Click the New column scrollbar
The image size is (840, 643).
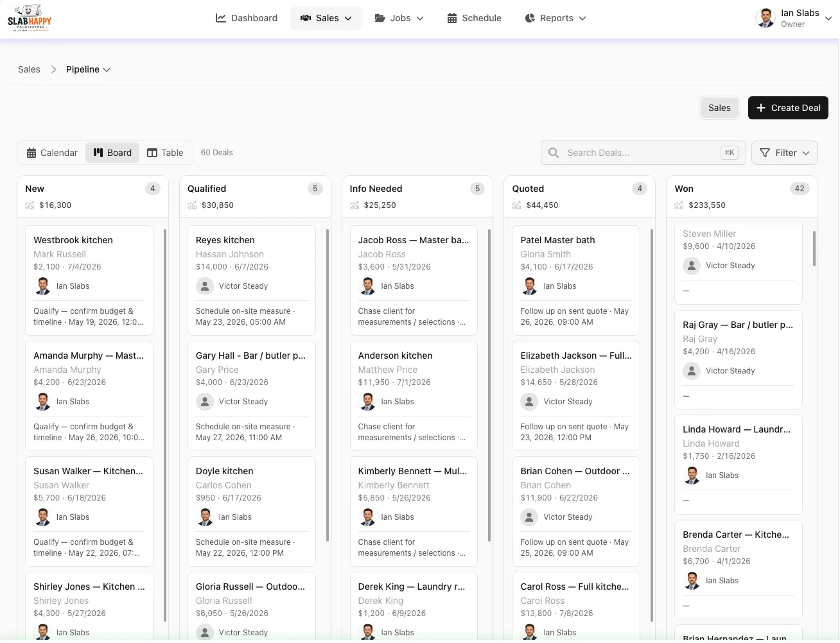tap(165, 425)
